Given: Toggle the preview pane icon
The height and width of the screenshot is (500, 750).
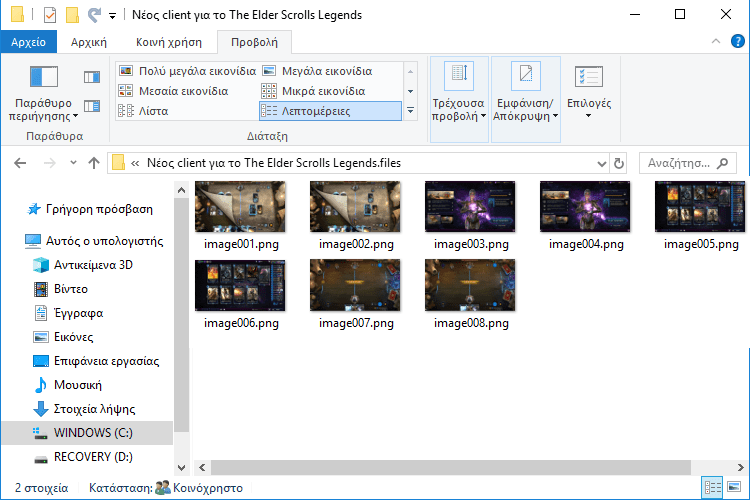Looking at the screenshot, I should pyautogui.click(x=92, y=77).
